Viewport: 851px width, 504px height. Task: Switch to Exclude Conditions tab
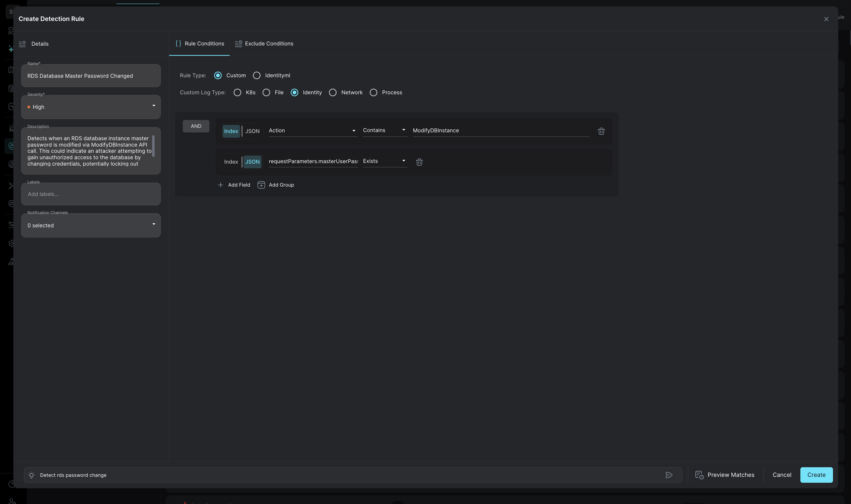[x=264, y=43]
